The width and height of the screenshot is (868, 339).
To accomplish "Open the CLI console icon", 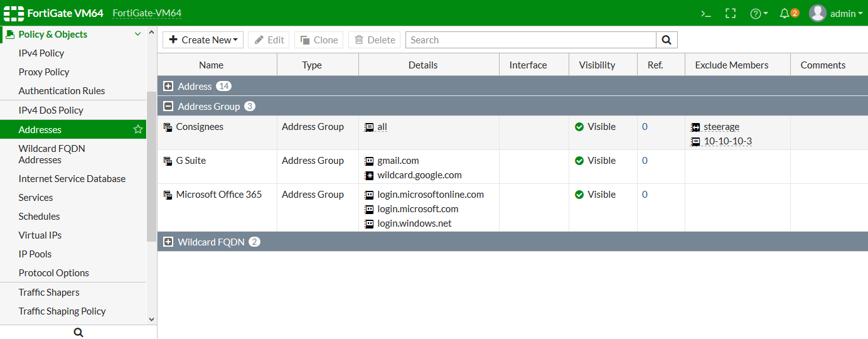I will point(706,13).
